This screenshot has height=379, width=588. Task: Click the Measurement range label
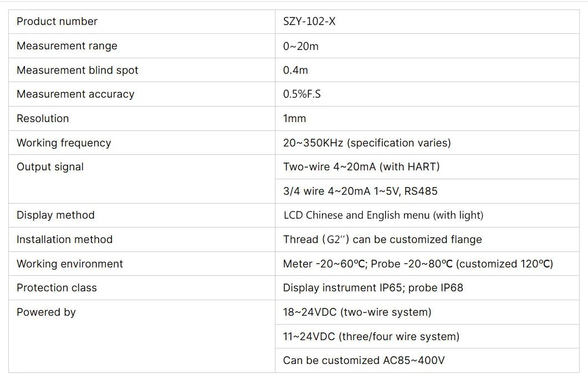coord(67,46)
